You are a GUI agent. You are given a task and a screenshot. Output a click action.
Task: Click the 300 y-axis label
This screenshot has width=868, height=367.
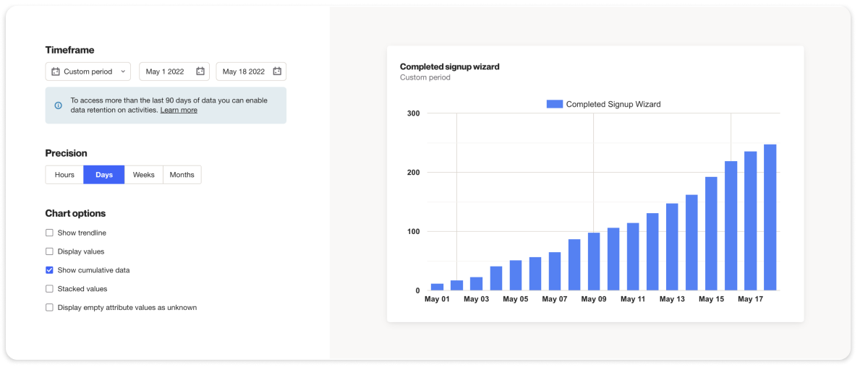(413, 113)
